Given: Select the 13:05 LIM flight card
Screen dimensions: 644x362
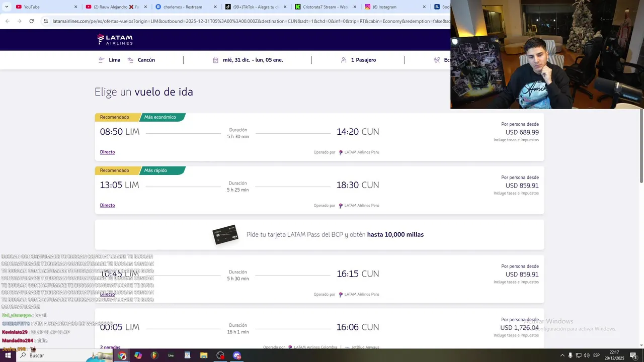Looking at the screenshot, I should (x=319, y=190).
